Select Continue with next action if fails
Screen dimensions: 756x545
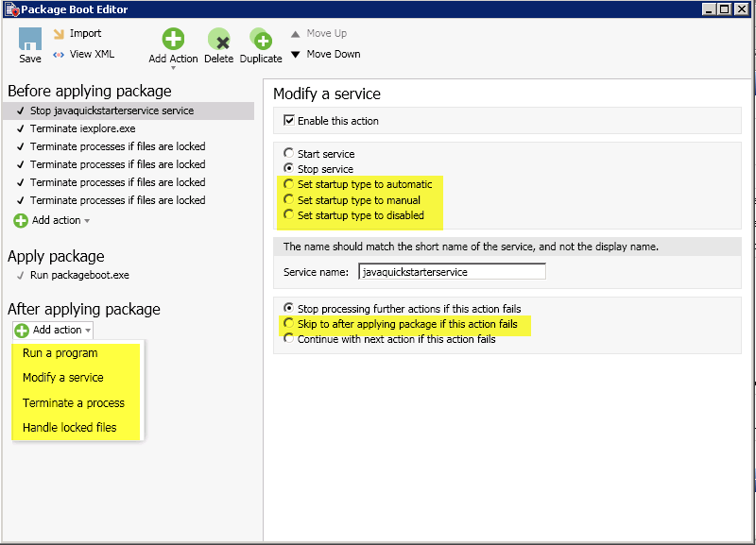click(288, 338)
